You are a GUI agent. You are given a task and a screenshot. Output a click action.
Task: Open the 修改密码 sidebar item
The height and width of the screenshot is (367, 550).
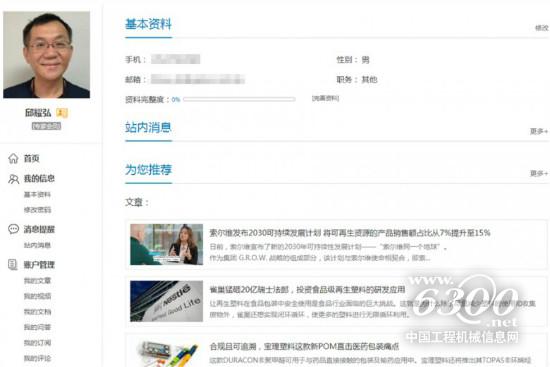point(37,210)
